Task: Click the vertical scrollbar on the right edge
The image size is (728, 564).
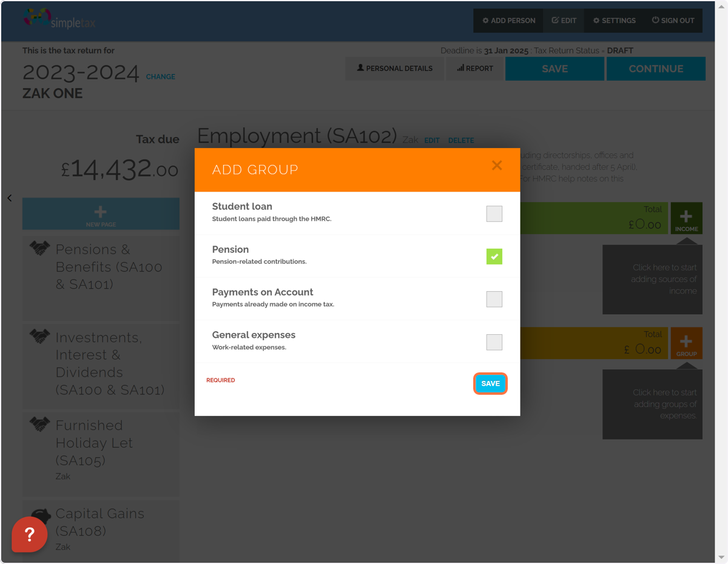Action: click(x=721, y=282)
